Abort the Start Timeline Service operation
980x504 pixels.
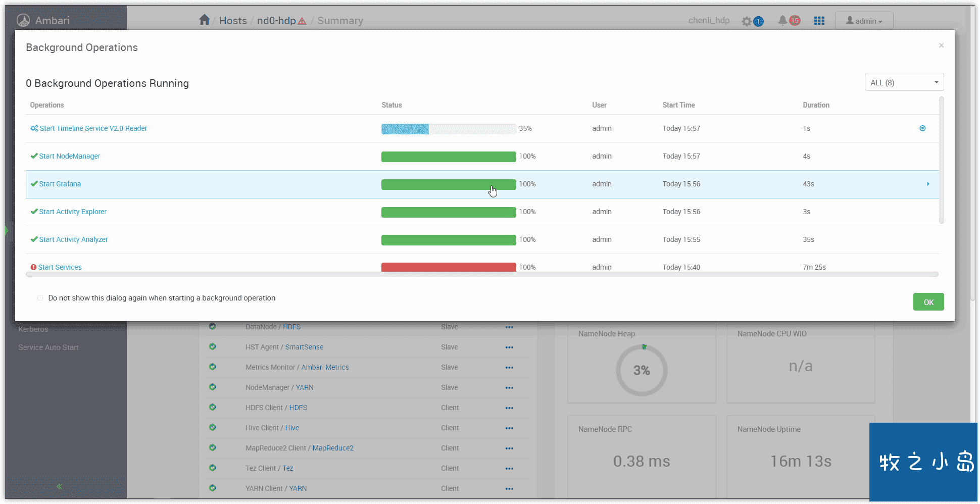pyautogui.click(x=922, y=128)
